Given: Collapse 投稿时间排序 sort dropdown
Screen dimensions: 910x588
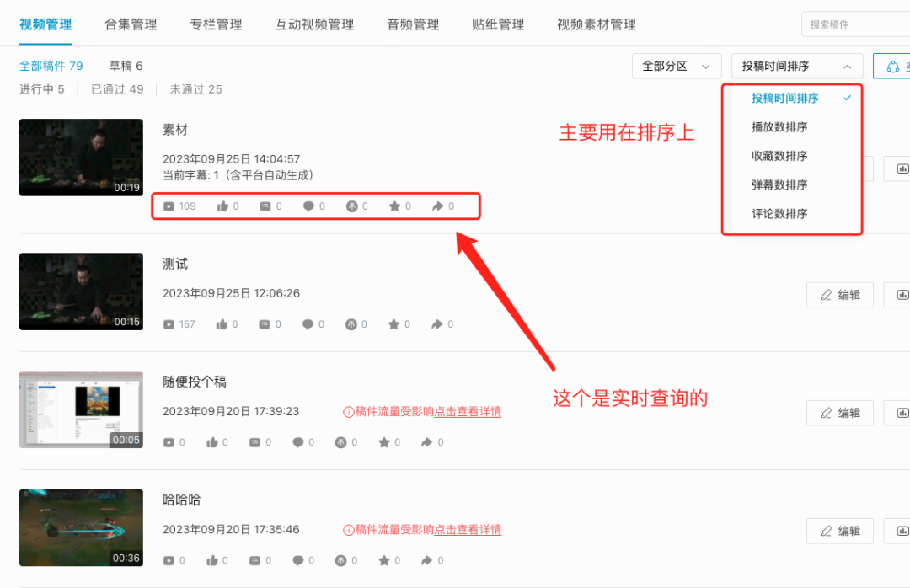Looking at the screenshot, I should click(797, 67).
